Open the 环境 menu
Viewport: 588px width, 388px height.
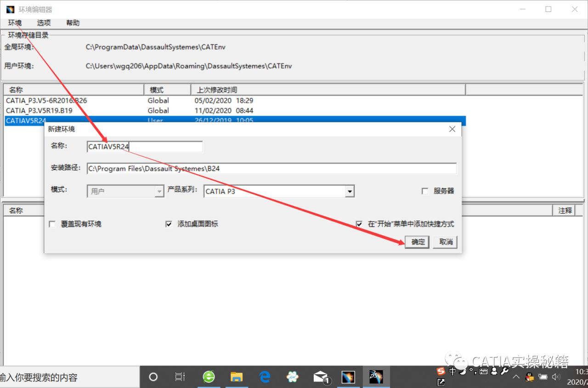[15, 23]
